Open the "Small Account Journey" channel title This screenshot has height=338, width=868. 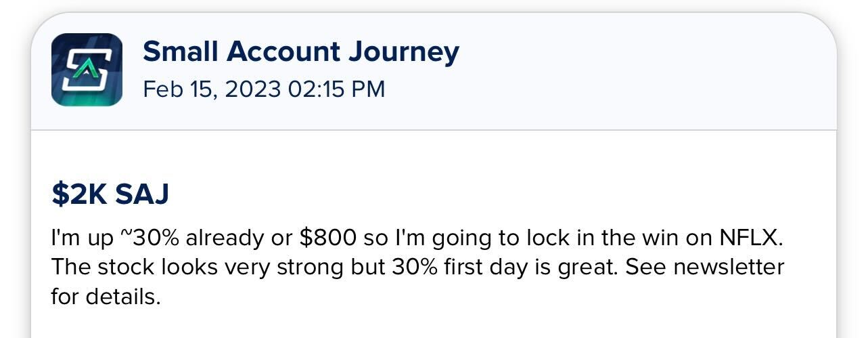[300, 51]
